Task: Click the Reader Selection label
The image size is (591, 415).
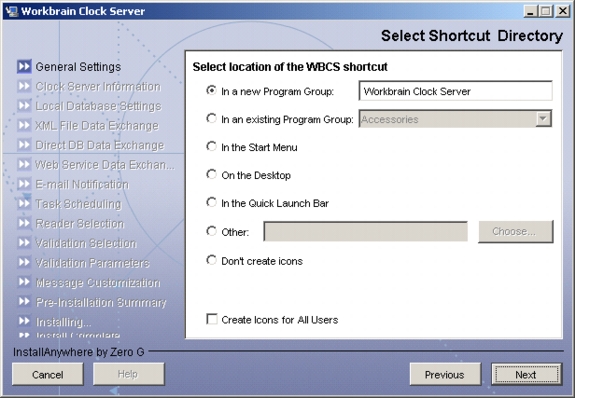Action: [80, 224]
